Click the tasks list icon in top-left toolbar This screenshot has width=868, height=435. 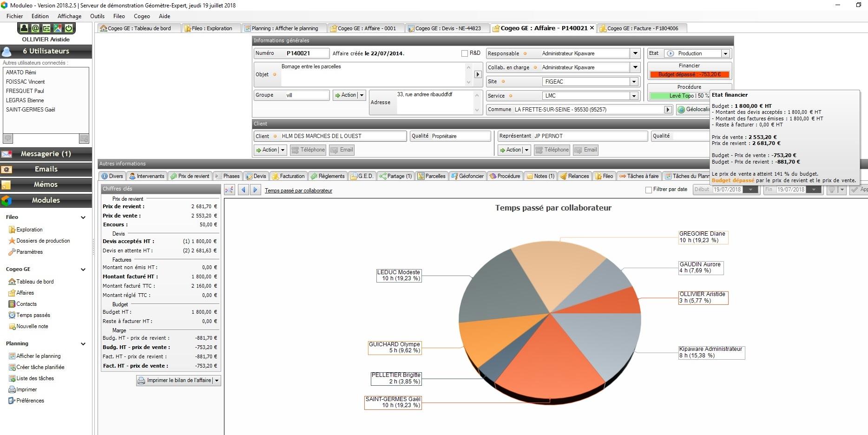point(46,28)
